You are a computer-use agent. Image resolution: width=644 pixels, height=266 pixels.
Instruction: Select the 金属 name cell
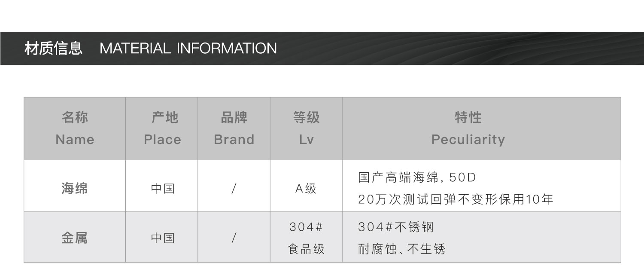pyautogui.click(x=75, y=238)
